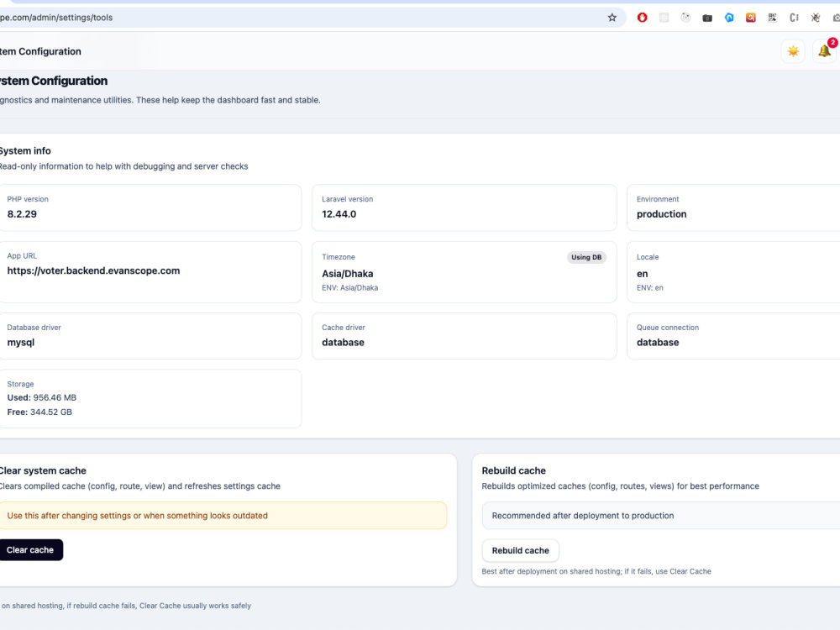Screen dimensions: 840x630
Task: Open the 'C' extension icon in the toolbar
Action: pos(794,18)
